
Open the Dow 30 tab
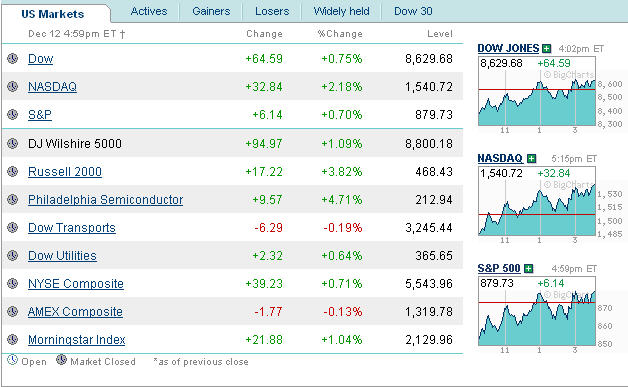[x=413, y=11]
